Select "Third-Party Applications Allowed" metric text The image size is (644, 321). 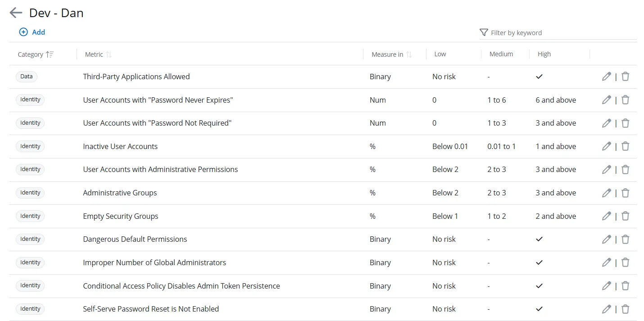[x=136, y=77]
